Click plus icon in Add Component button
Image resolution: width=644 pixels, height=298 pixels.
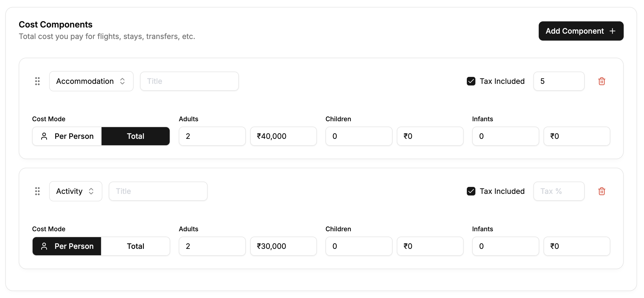point(612,31)
